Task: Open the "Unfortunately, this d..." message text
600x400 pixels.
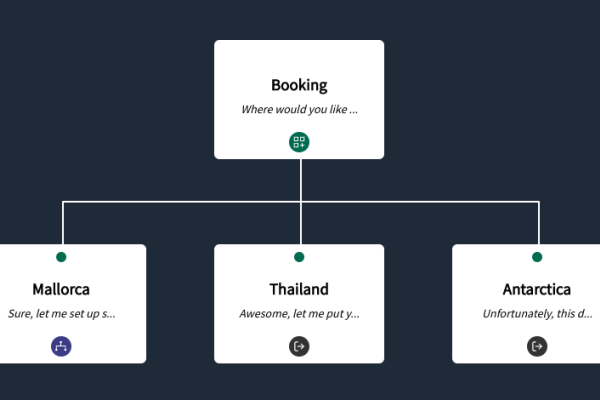Action: click(x=537, y=313)
